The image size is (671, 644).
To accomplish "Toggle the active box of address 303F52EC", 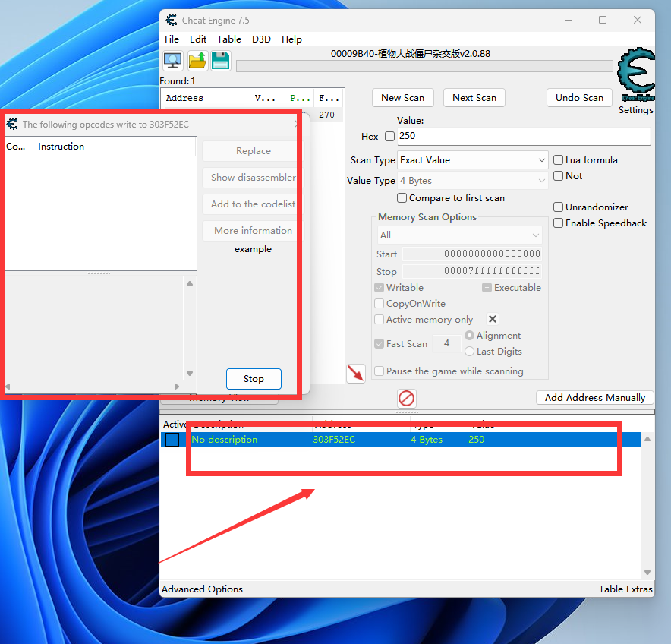I will coord(172,440).
